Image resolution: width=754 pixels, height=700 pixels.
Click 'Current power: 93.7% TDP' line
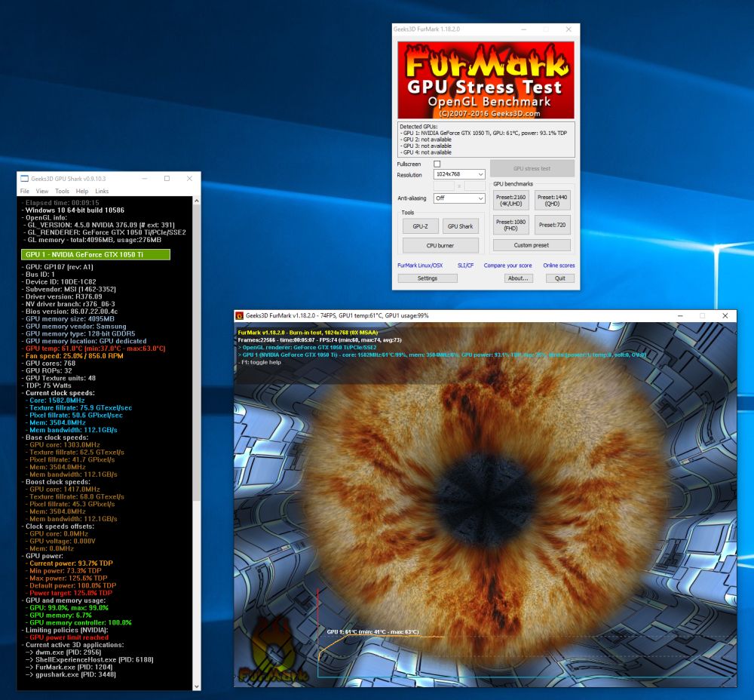[71, 563]
